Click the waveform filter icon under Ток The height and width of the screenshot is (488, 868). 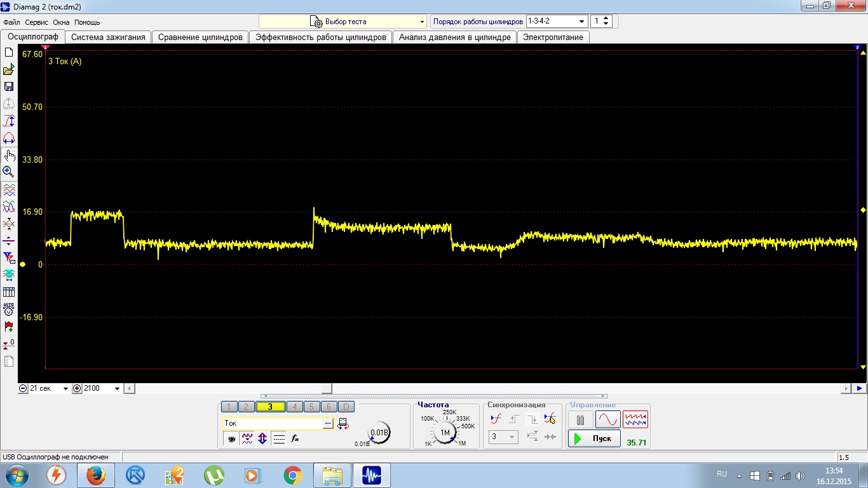pyautogui.click(x=247, y=438)
